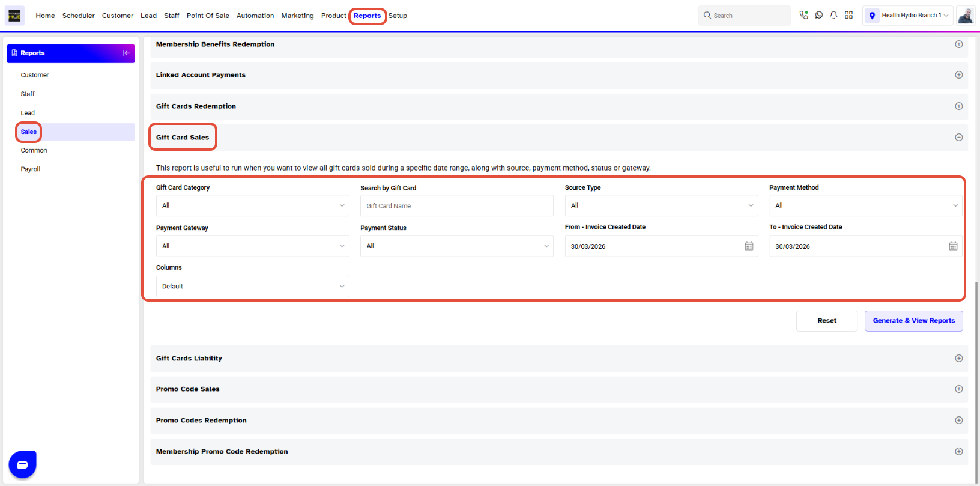This screenshot has width=980, height=486.
Task: Click the From - Invoice Created Date field
Action: [661, 246]
